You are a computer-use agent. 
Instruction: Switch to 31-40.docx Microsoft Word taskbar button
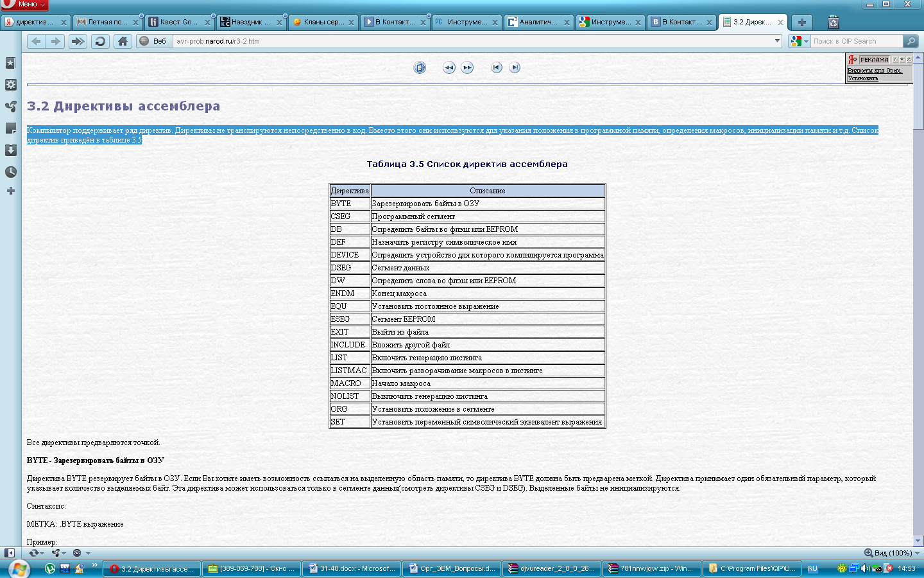[x=352, y=568]
